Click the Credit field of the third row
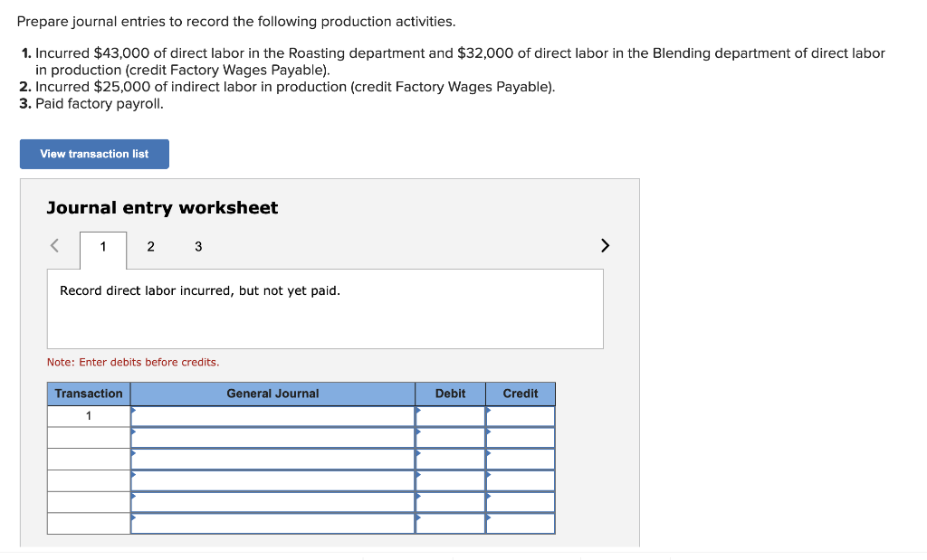Screen dimensions: 927x560 coord(520,459)
